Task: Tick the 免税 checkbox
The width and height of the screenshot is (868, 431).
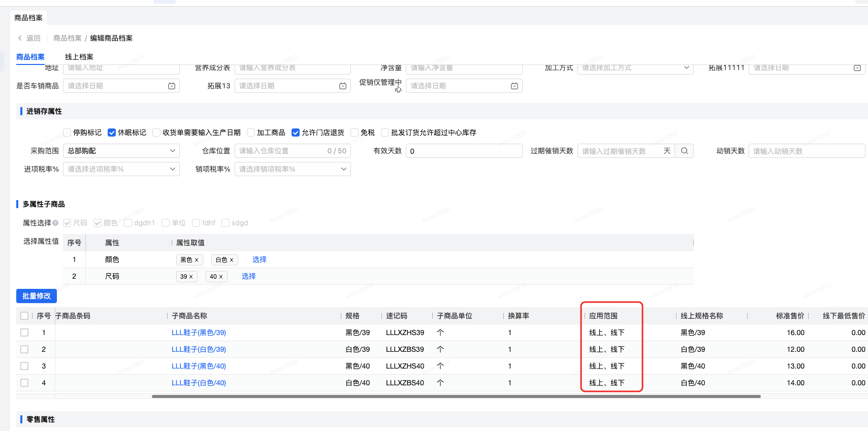Action: (355, 132)
